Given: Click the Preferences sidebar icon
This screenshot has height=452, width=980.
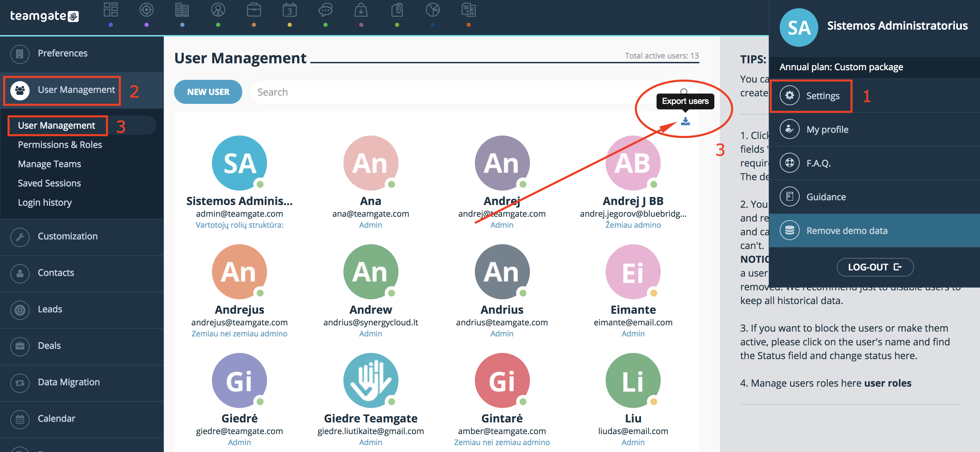Looking at the screenshot, I should (20, 54).
